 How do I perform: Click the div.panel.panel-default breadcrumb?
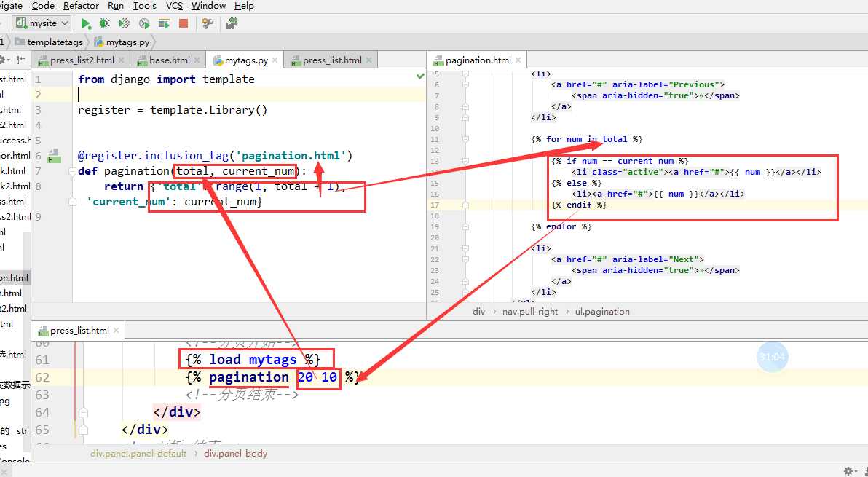[x=138, y=453]
